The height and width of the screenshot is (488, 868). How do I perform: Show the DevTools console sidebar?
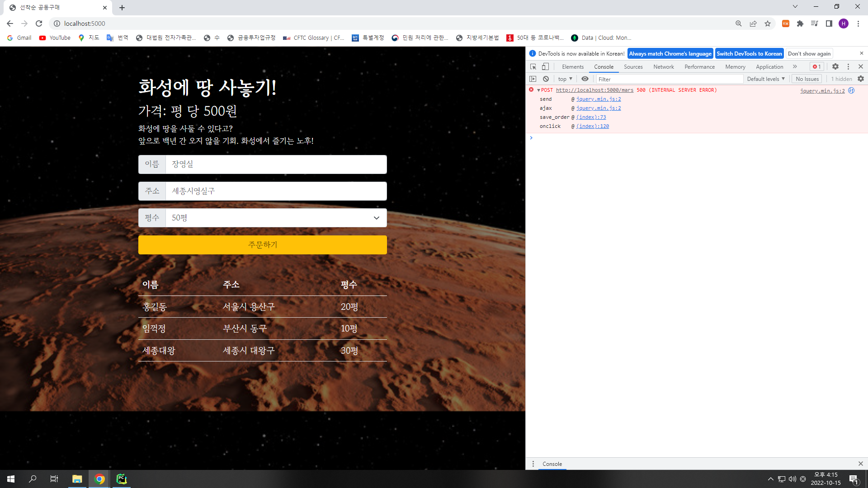pyautogui.click(x=533, y=79)
